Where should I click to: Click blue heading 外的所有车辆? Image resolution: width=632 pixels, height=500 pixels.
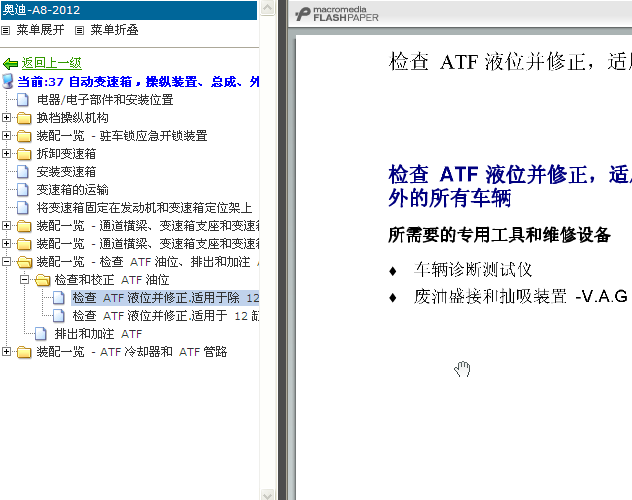[x=450, y=198]
